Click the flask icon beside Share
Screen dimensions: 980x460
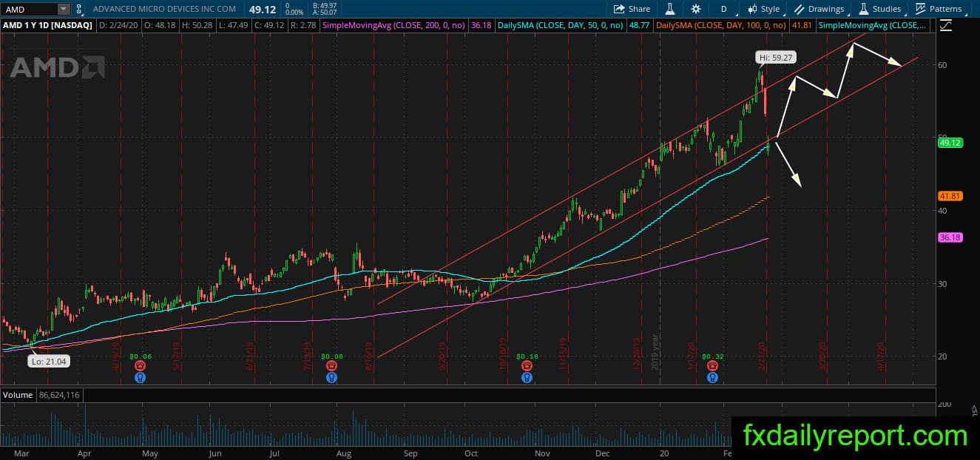(671, 9)
